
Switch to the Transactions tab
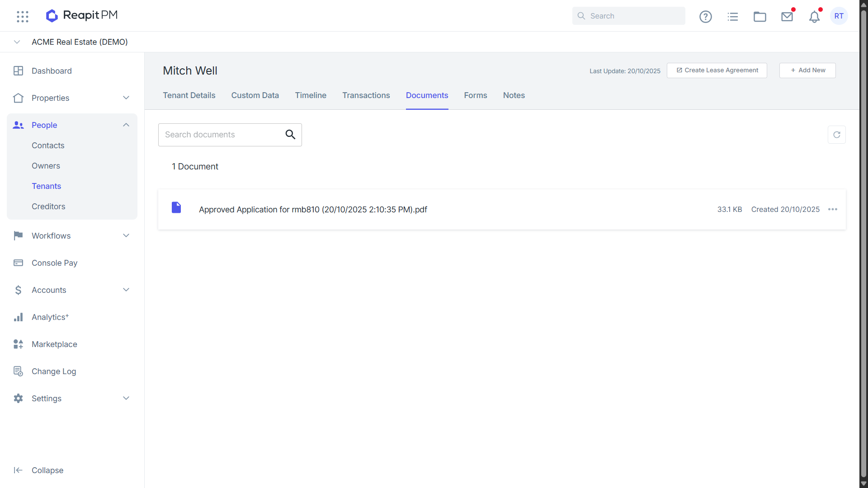tap(366, 95)
